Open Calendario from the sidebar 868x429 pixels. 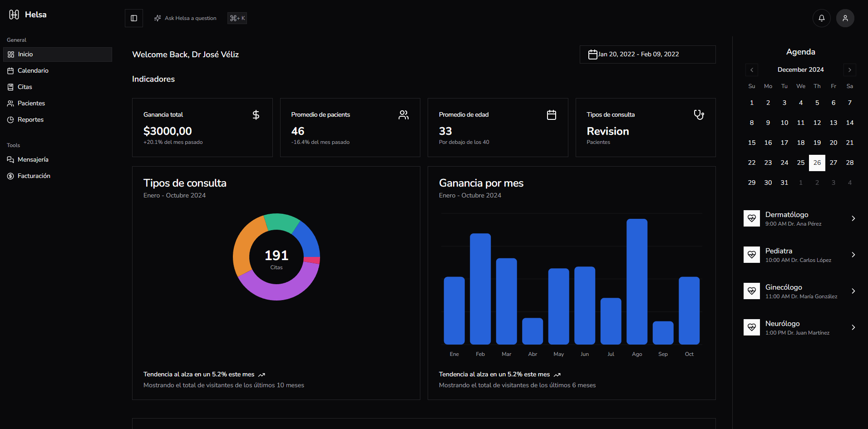[x=58, y=71]
